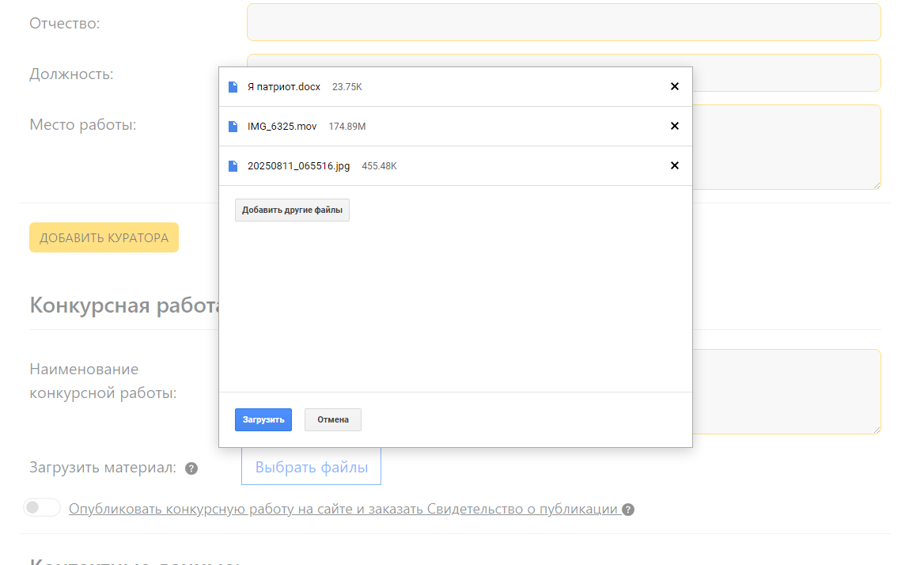Focus the Отчество input field

(x=563, y=22)
